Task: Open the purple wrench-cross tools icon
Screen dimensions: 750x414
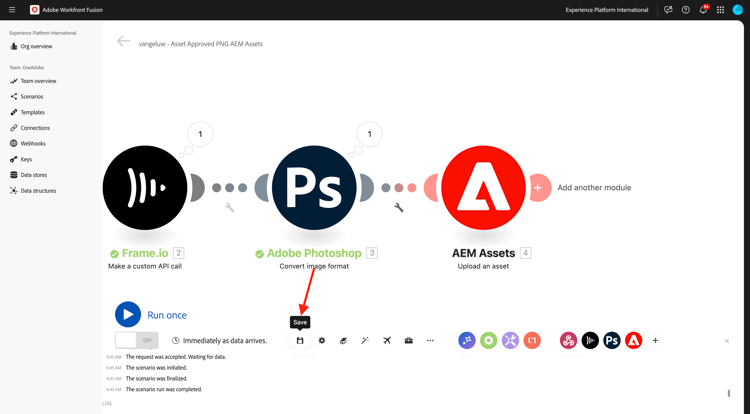Action: [x=510, y=340]
